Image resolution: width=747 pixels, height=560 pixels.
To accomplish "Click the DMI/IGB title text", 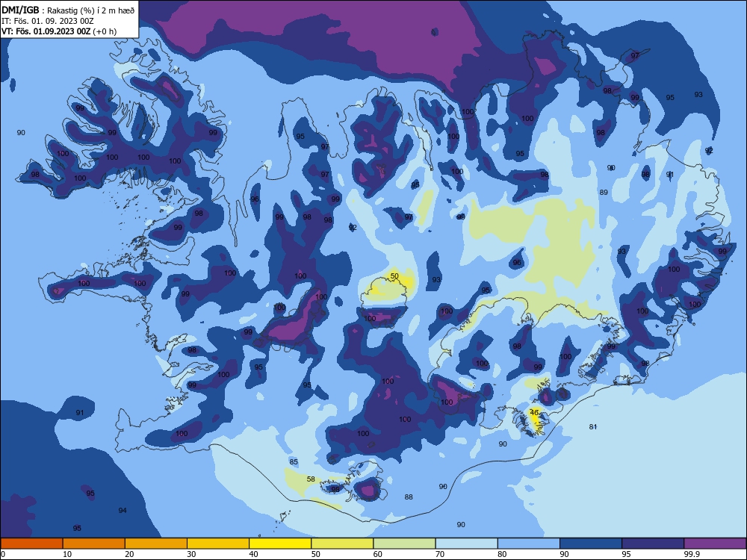I will tap(20, 10).
